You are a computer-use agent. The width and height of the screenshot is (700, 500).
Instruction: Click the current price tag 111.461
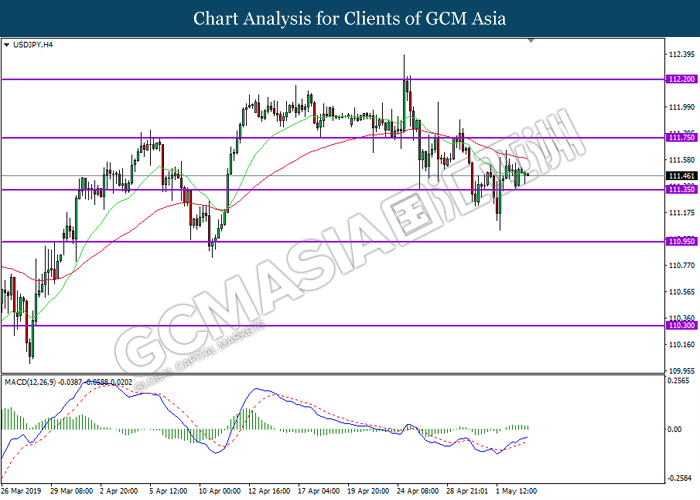[x=681, y=176]
